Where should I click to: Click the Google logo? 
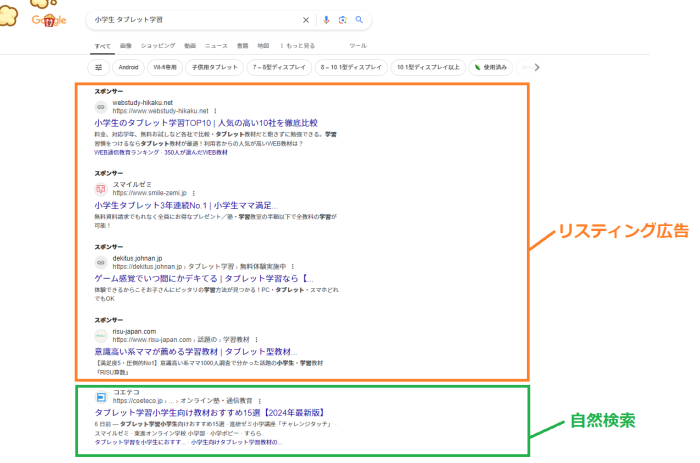tap(49, 20)
